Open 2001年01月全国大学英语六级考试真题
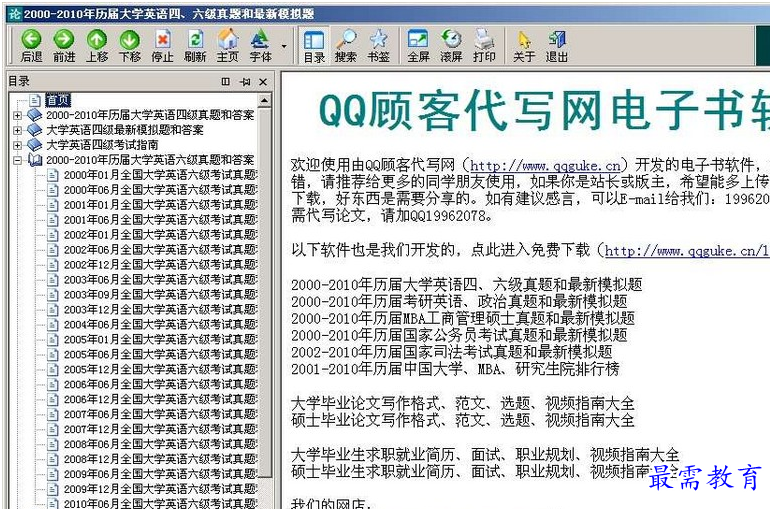This screenshot has width=770, height=509. [x=161, y=205]
